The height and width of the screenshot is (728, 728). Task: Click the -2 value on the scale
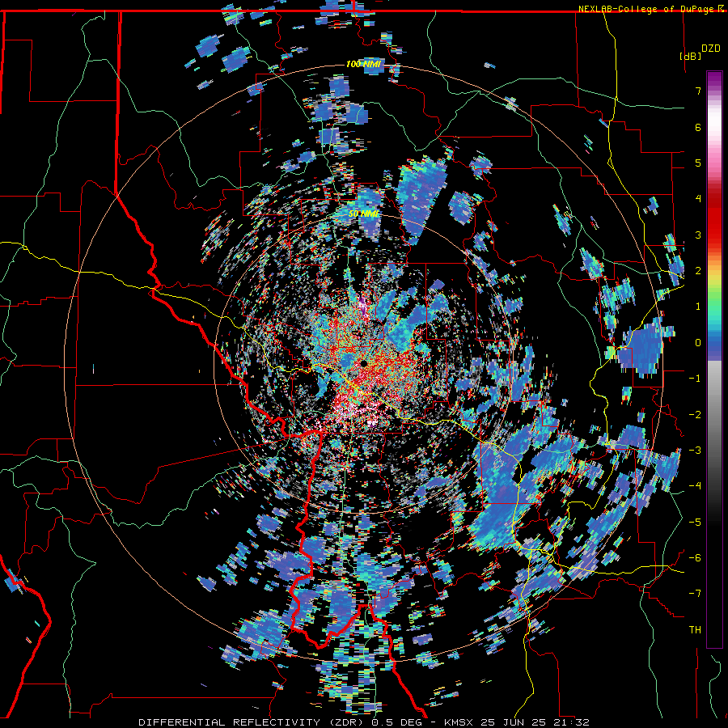695,415
